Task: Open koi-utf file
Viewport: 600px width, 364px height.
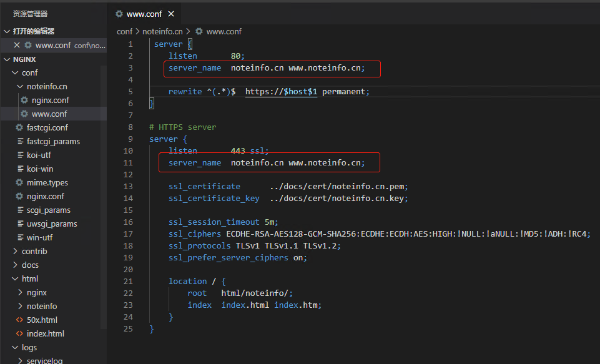Action: (39, 155)
